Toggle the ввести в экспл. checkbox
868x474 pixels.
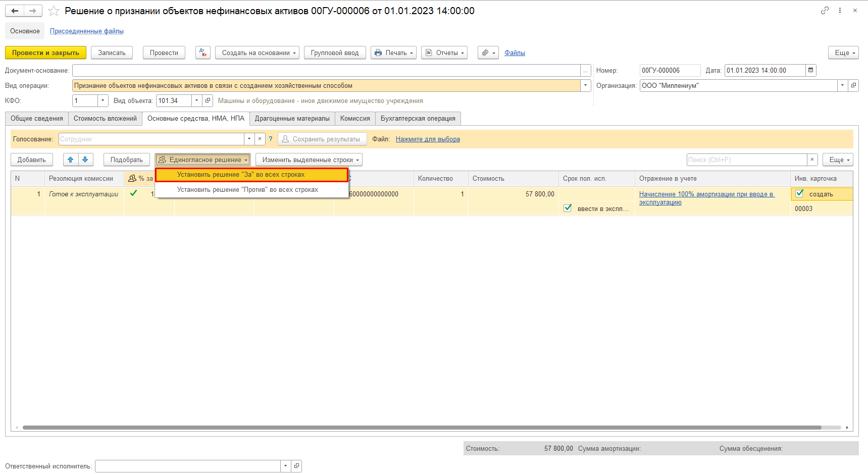click(568, 208)
